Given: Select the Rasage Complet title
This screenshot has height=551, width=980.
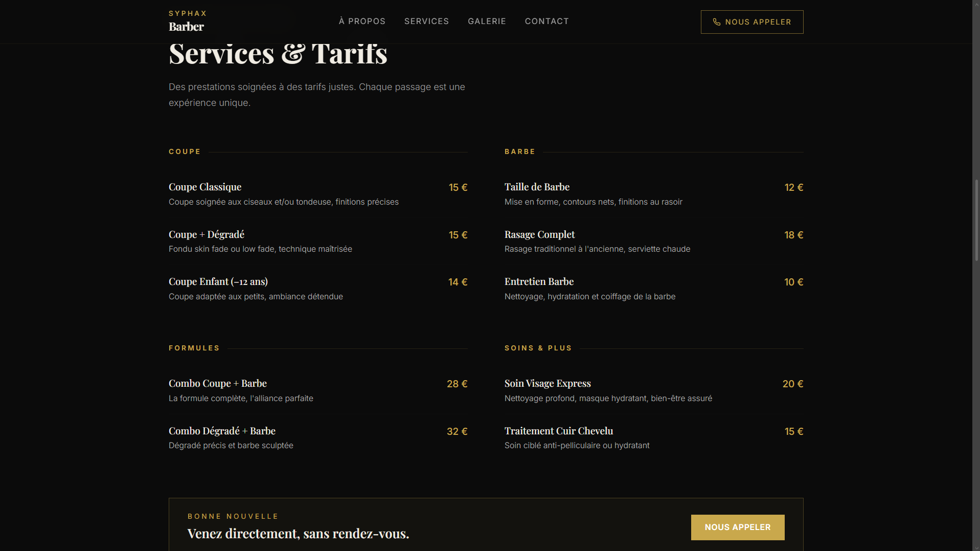Looking at the screenshot, I should tap(539, 235).
